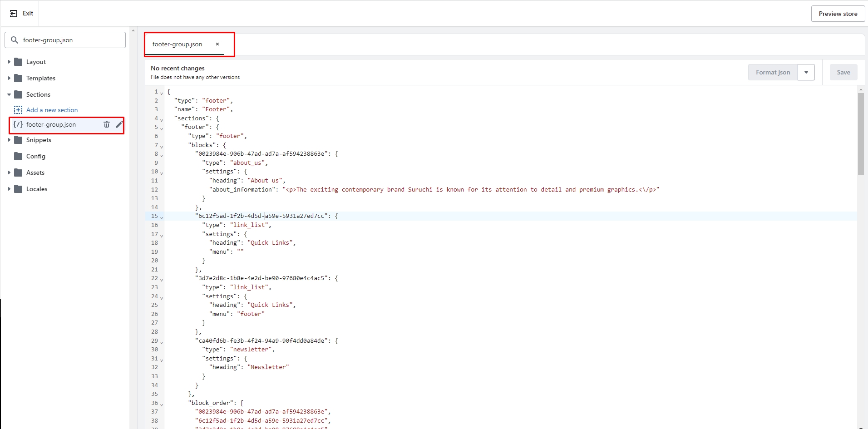This screenshot has height=429, width=868.
Task: Switch to the footer-group.json editor tab
Action: [177, 44]
